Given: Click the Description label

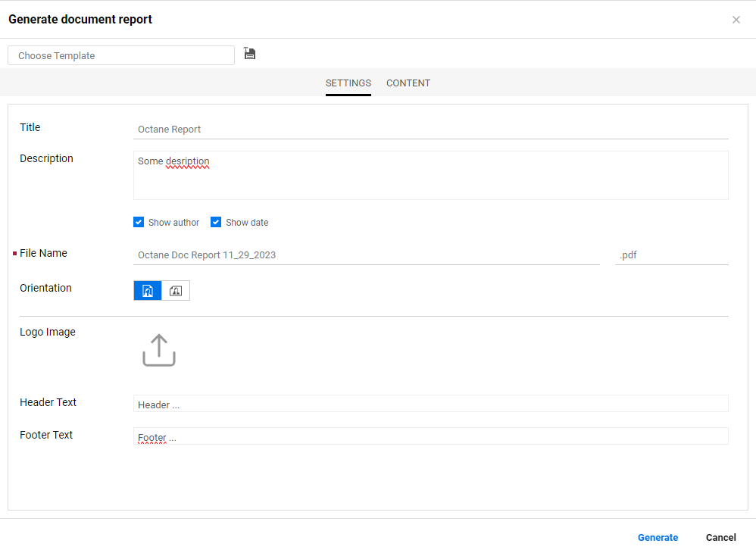Looking at the screenshot, I should pos(46,158).
